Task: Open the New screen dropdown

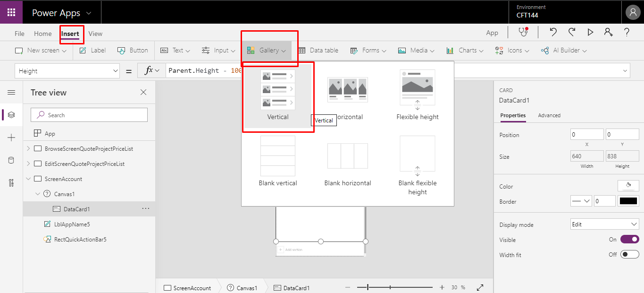Action: 41,50
